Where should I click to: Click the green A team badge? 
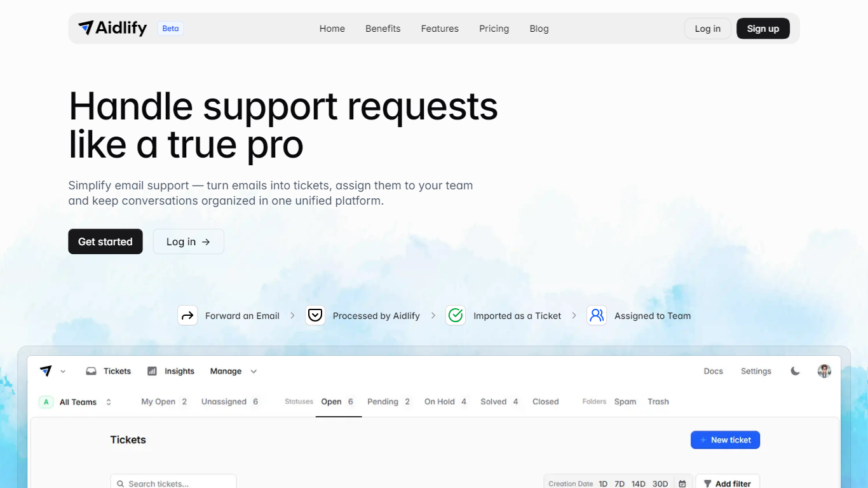click(46, 402)
